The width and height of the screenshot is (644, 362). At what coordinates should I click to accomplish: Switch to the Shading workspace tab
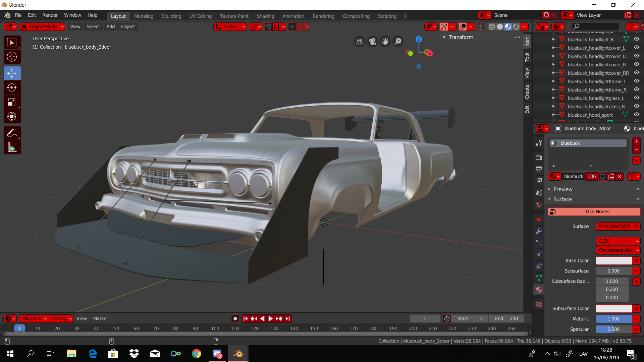point(265,16)
